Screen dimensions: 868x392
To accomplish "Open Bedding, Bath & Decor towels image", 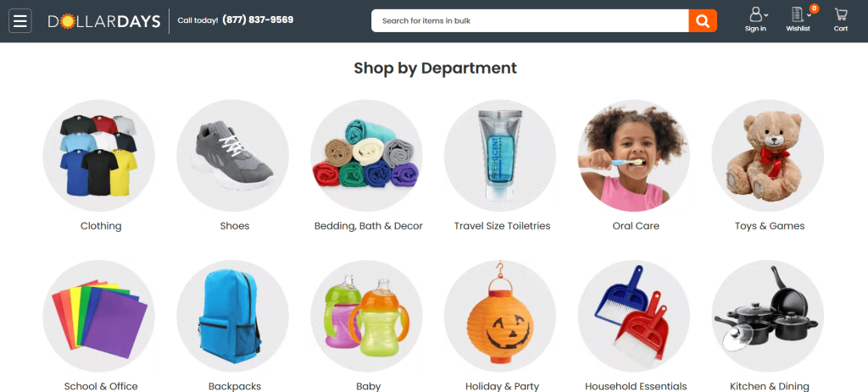I will point(366,156).
